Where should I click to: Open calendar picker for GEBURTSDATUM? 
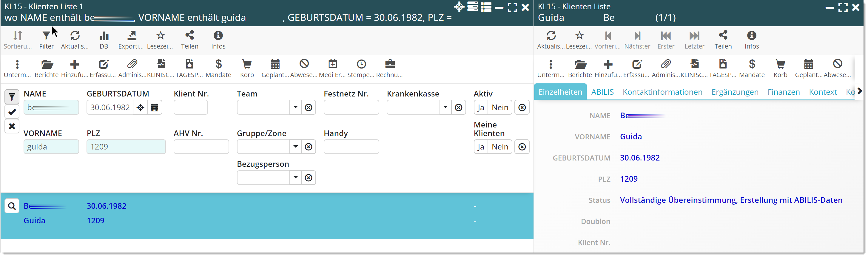[155, 108]
